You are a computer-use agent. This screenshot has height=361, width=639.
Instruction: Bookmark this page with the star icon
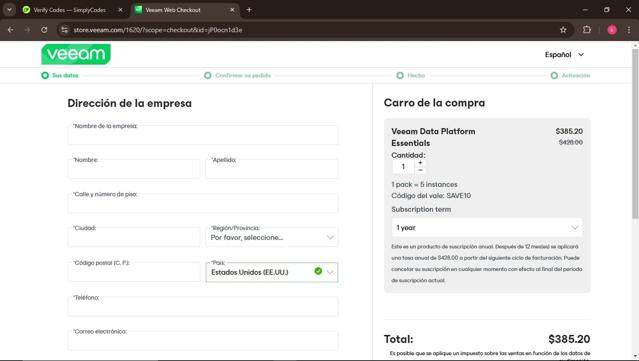click(563, 30)
